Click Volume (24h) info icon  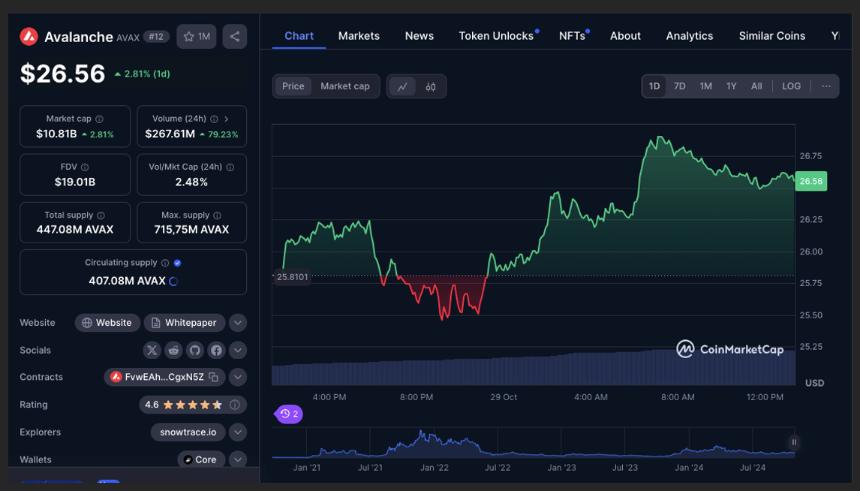coord(214,119)
